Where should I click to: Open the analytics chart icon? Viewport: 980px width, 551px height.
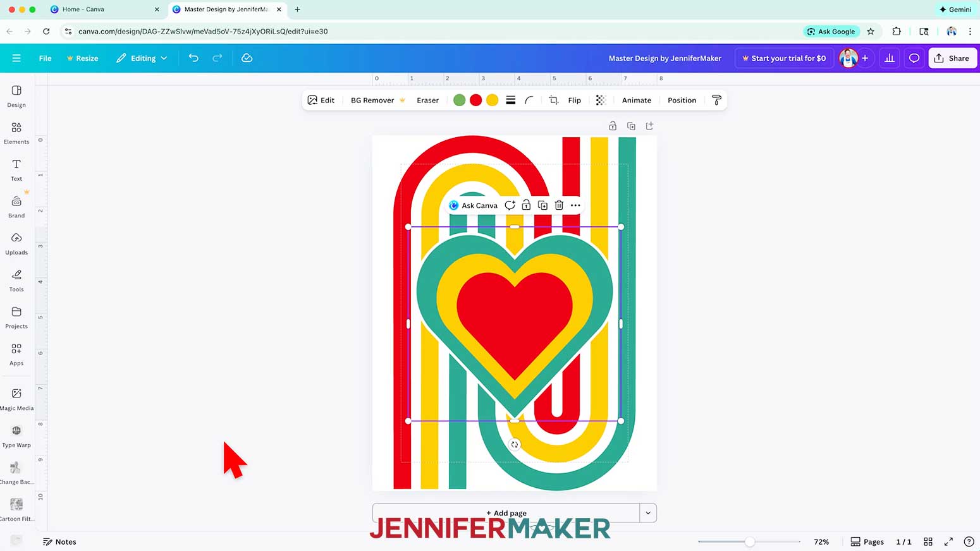[890, 58]
